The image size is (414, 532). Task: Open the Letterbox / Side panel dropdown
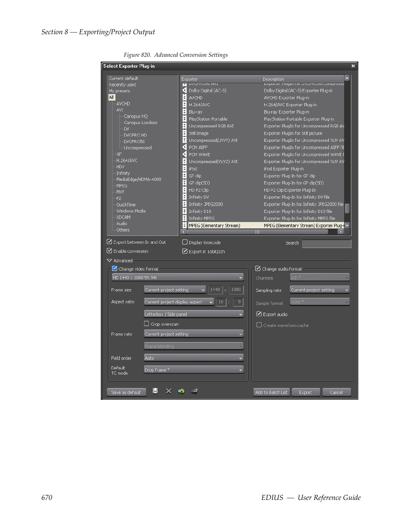coord(194,314)
